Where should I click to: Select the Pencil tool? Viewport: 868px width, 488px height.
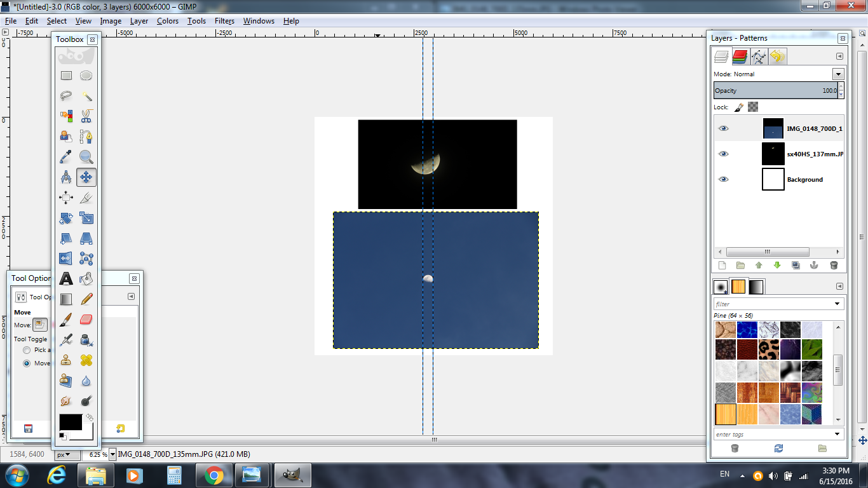coord(86,299)
